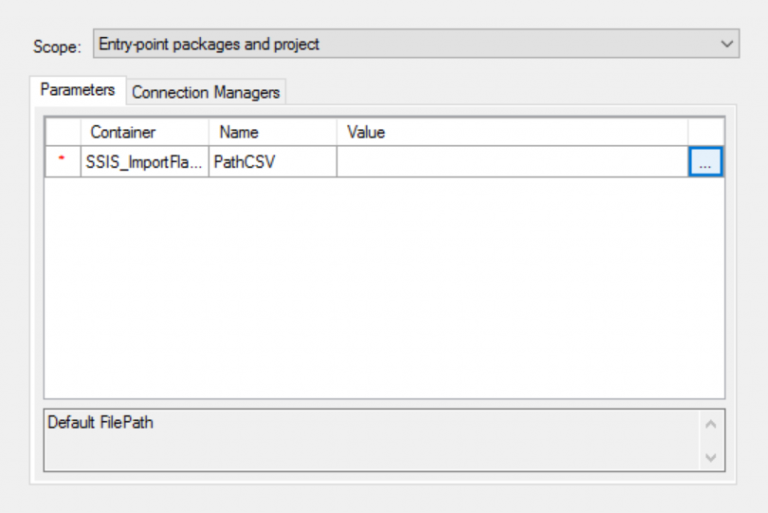Image resolution: width=768 pixels, height=513 pixels.
Task: Select the SSIS_ImportFla... container cell
Action: (144, 162)
